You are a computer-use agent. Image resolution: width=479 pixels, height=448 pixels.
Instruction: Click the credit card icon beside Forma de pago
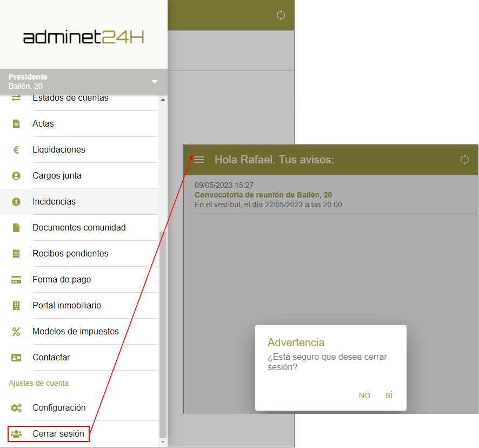pyautogui.click(x=16, y=280)
